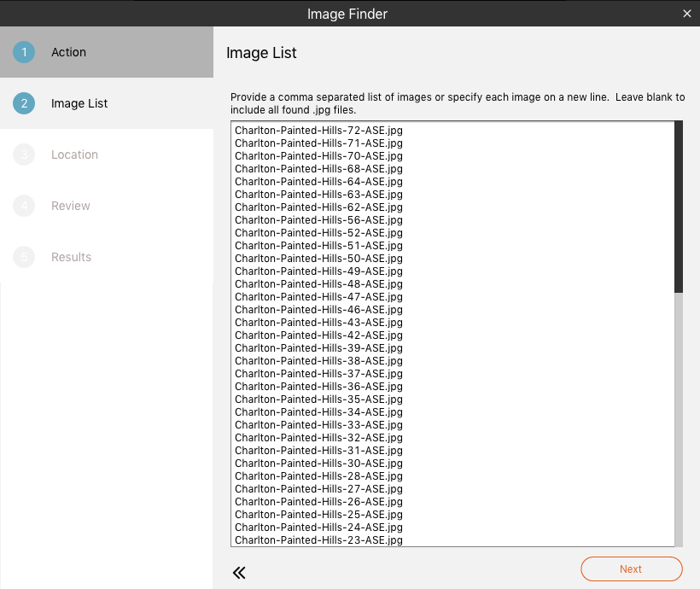Viewport: 700px width, 589px height.
Task: Click the line Charlton-Painted-Hills-25-ASE.jpg
Action: pyautogui.click(x=318, y=515)
